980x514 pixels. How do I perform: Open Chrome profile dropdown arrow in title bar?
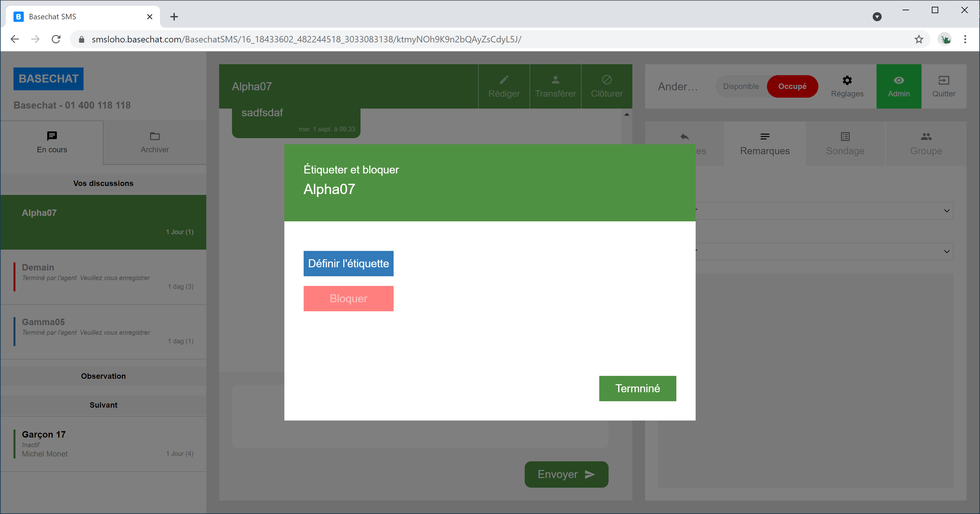tap(877, 17)
